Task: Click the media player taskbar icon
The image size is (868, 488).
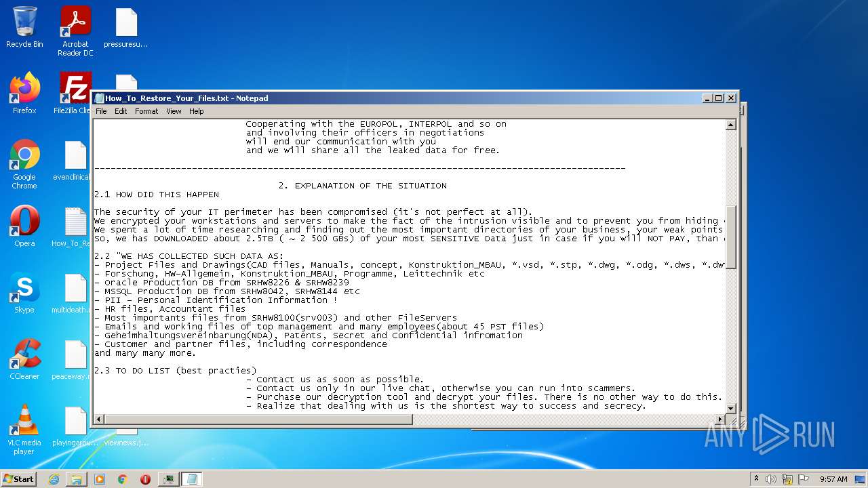Action: pos(100,479)
